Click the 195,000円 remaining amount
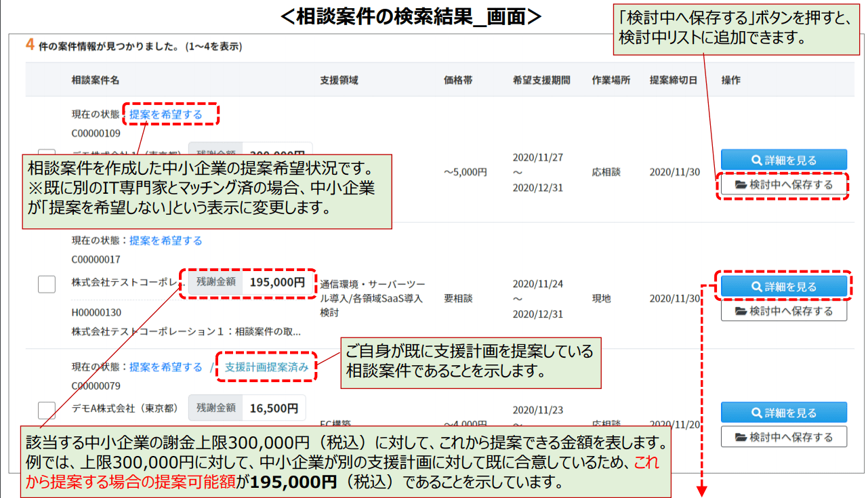The width and height of the screenshot is (868, 498). tap(277, 282)
